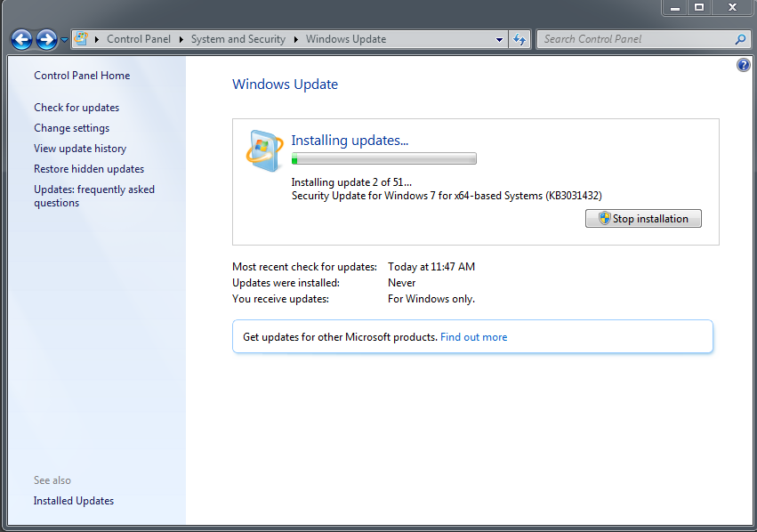Click the Refresh button in address bar
Viewport: 757px width, 532px height.
pyautogui.click(x=519, y=39)
